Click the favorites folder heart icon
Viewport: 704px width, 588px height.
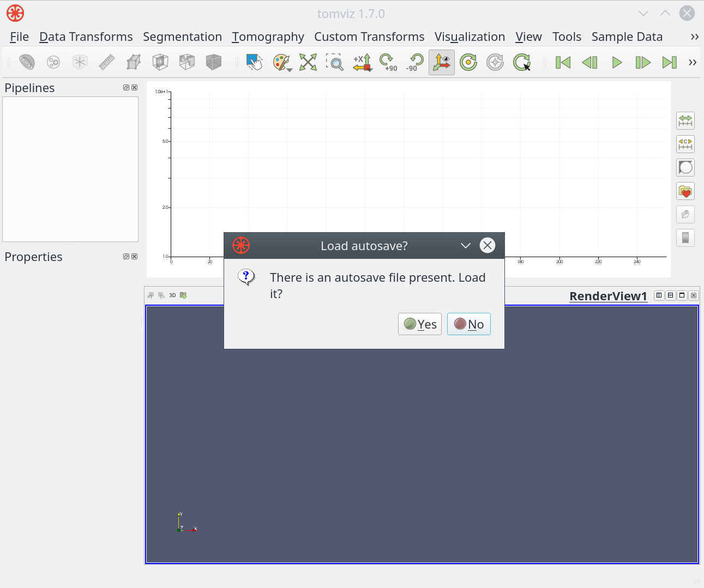(x=685, y=191)
